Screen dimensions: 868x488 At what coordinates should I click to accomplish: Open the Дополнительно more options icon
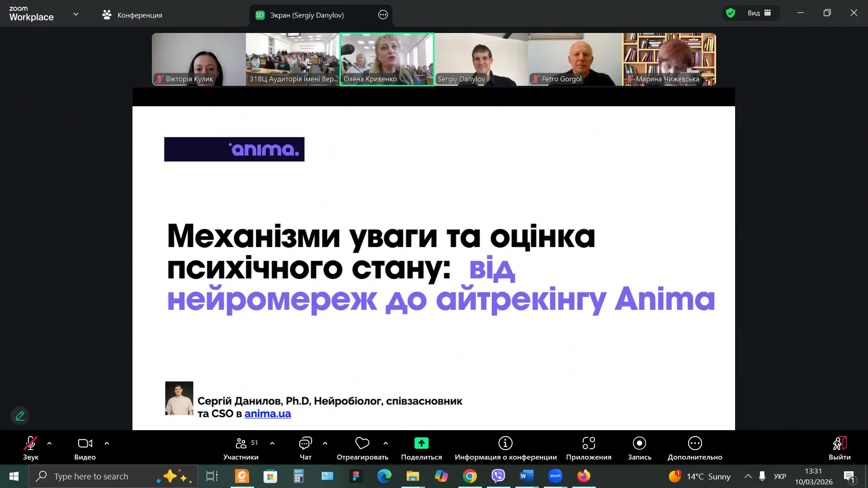(x=695, y=443)
